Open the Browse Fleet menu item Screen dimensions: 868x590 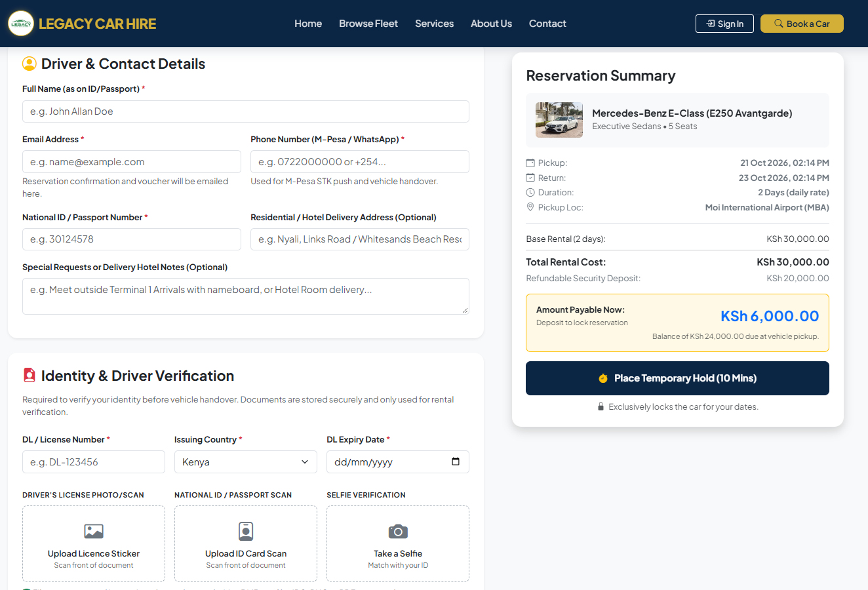pos(368,24)
